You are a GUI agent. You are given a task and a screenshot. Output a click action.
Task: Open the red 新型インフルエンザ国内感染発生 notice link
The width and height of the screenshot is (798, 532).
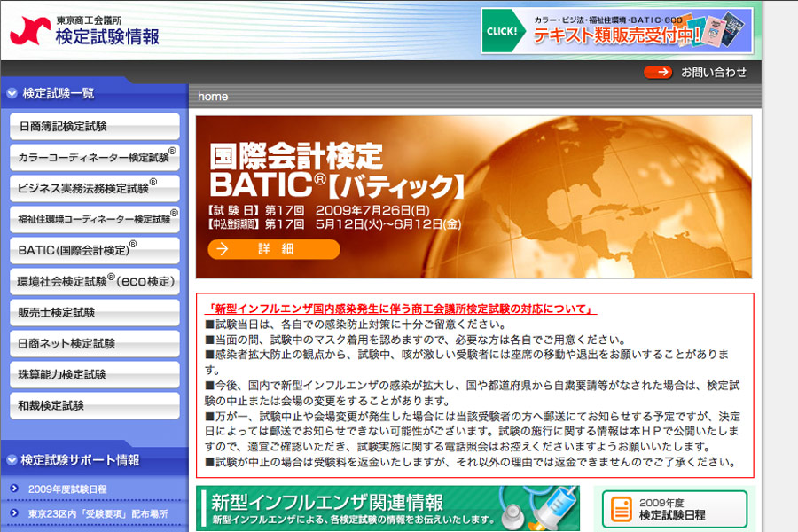click(x=400, y=309)
